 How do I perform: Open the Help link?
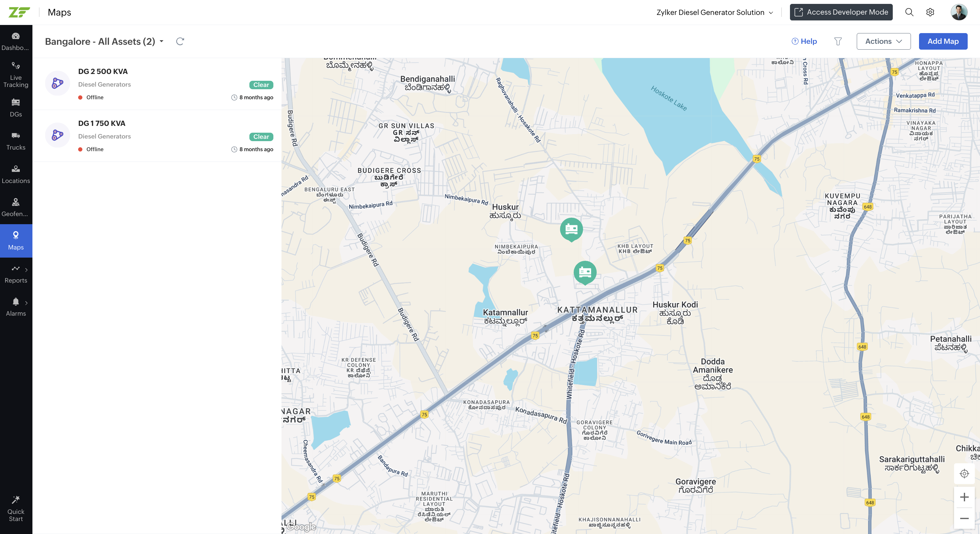(x=804, y=41)
